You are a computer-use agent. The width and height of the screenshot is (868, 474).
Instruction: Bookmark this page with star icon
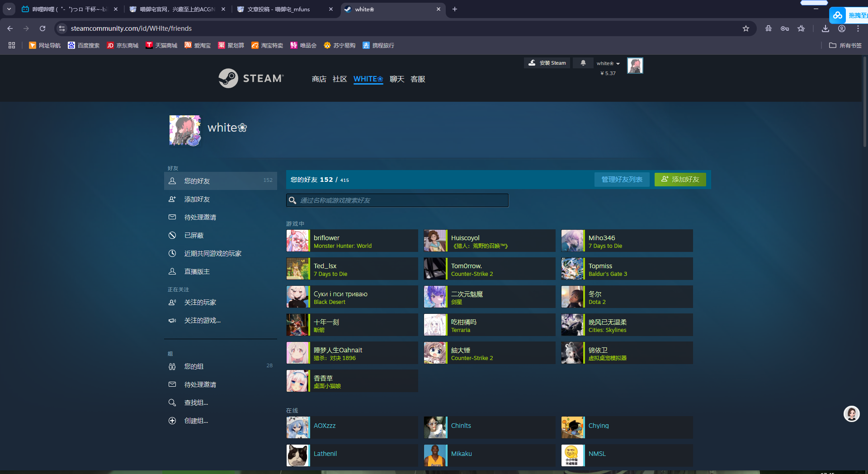click(x=746, y=28)
